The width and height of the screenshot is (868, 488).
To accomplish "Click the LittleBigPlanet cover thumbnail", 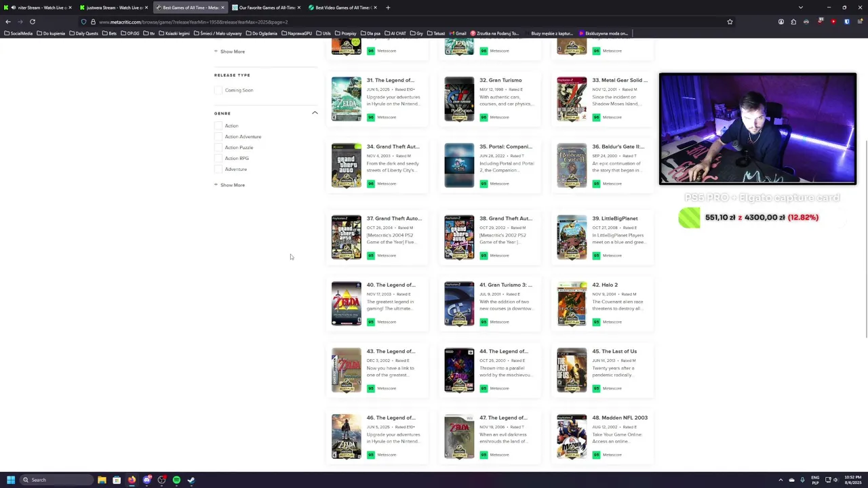I will (572, 237).
